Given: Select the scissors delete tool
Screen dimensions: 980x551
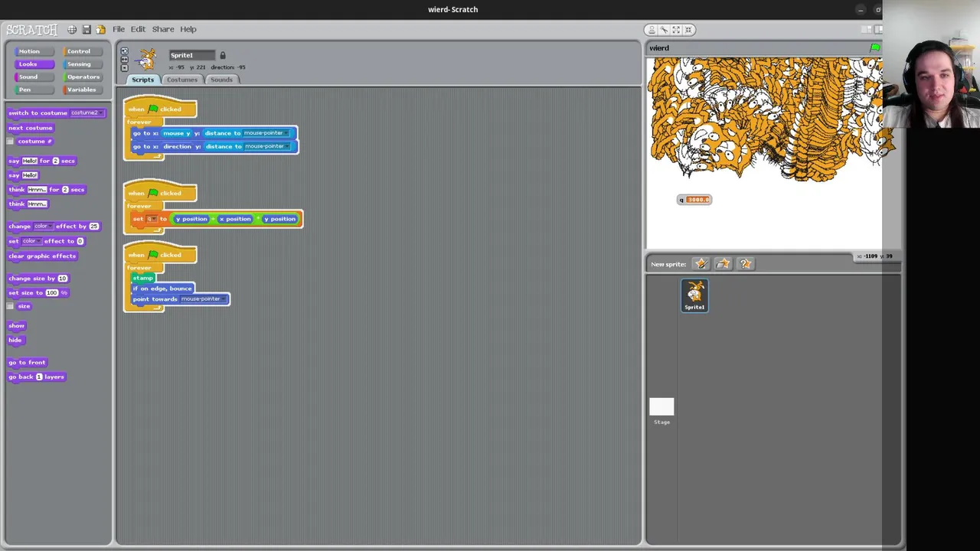Looking at the screenshot, I should (664, 30).
